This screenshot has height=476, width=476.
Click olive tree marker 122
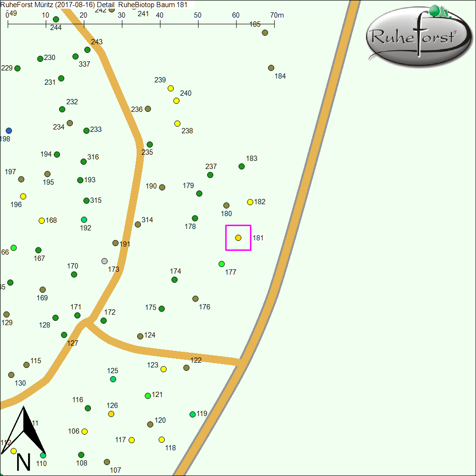186,367
